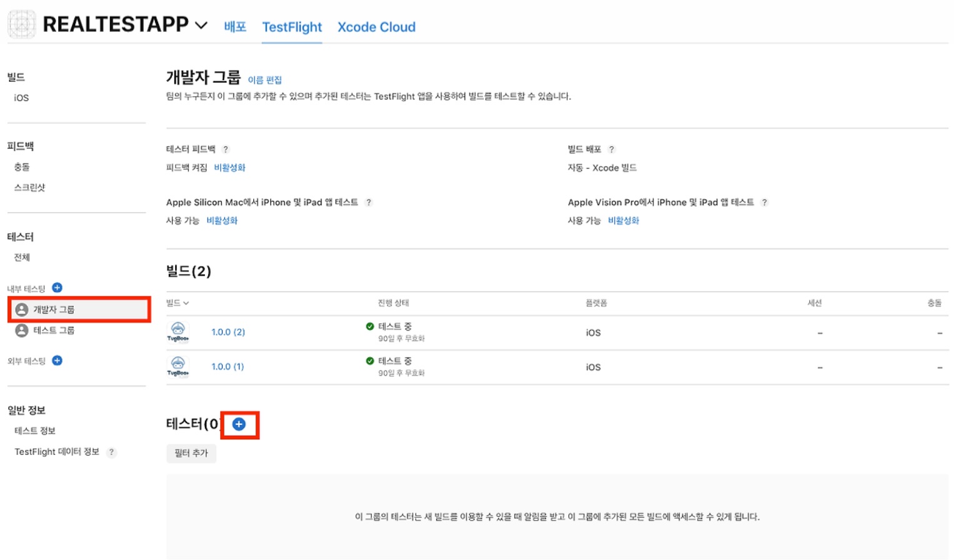954x560 pixels.
Task: Open the Xcode Cloud tab
Action: [x=376, y=27]
